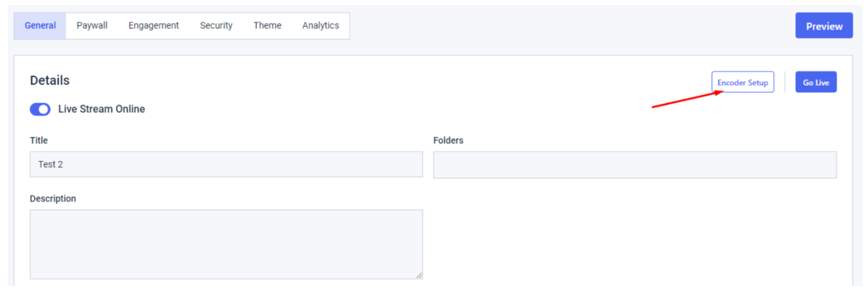Viewport: 868px width, 293px height.
Task: Click the Title field label
Action: (x=39, y=140)
